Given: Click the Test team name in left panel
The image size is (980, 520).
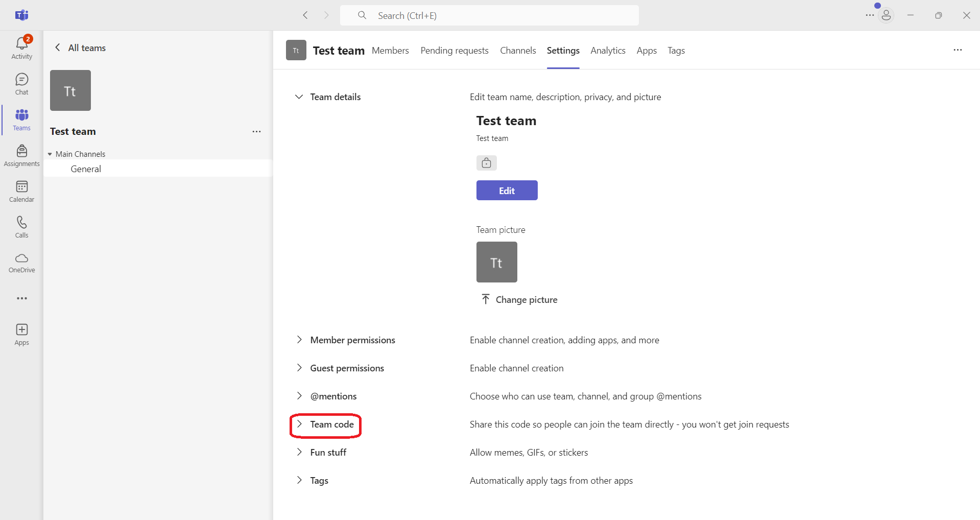Looking at the screenshot, I should coord(73,131).
